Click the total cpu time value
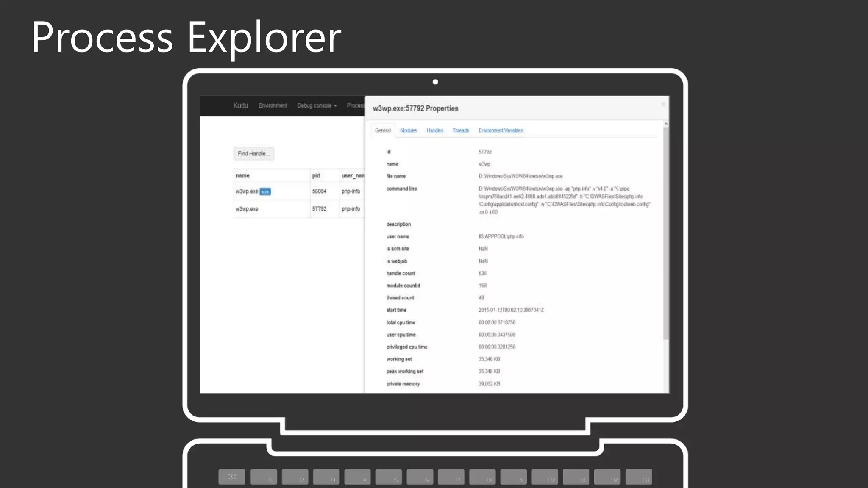Viewport: 868px width, 488px height. pyautogui.click(x=497, y=322)
